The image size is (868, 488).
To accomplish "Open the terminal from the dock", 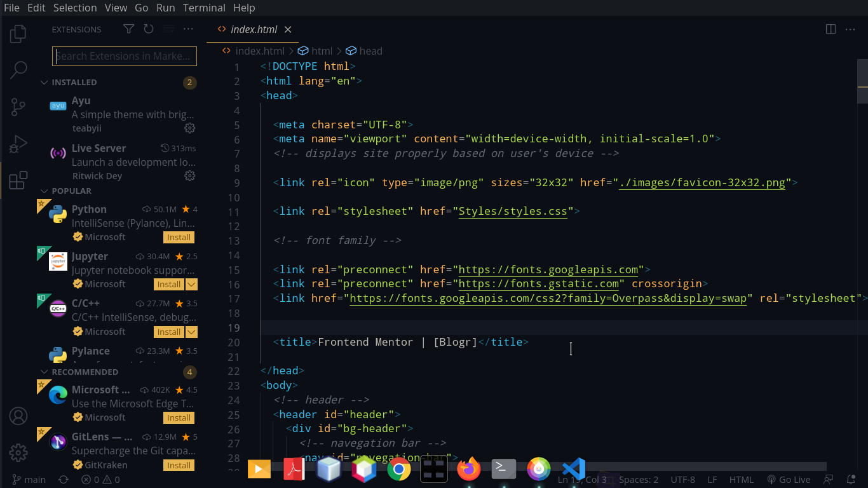I will [x=504, y=470].
